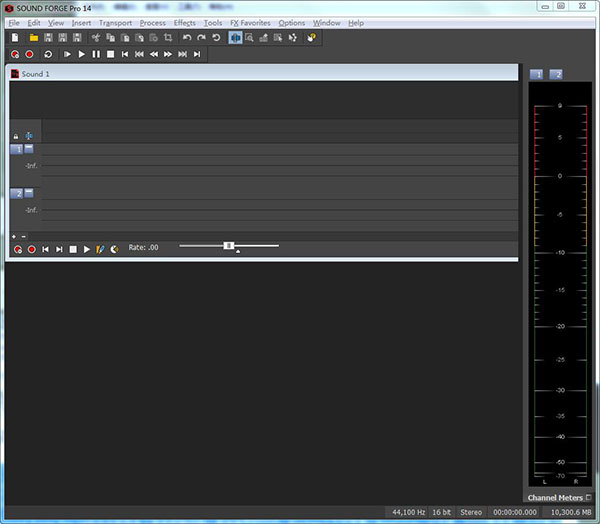600x524 pixels.
Task: Pause playback in transport toolbar
Action: pos(96,54)
